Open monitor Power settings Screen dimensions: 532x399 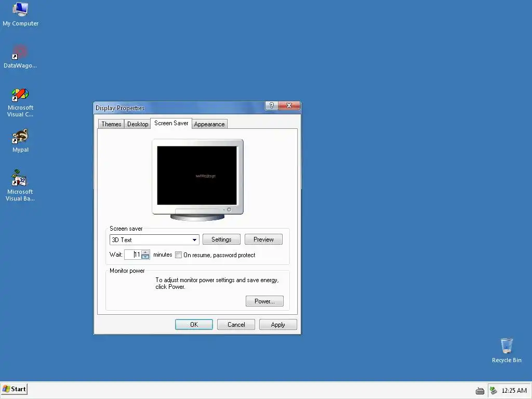(x=264, y=301)
